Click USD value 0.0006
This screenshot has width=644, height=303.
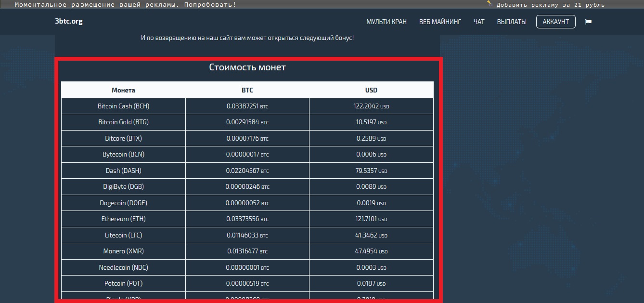pos(371,155)
